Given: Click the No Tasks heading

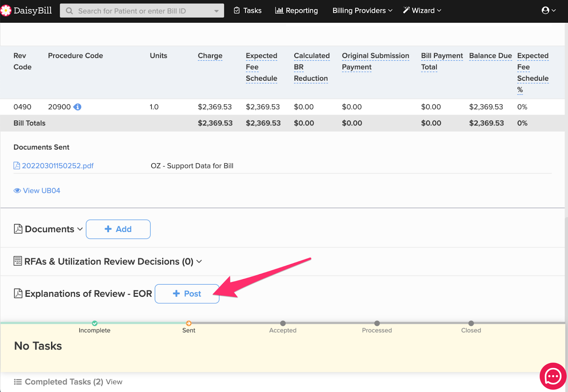Looking at the screenshot, I should point(38,346).
